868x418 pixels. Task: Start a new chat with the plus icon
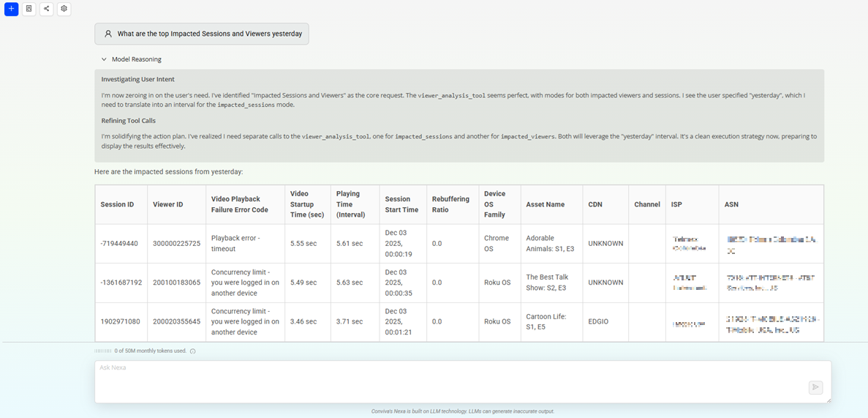(11, 9)
